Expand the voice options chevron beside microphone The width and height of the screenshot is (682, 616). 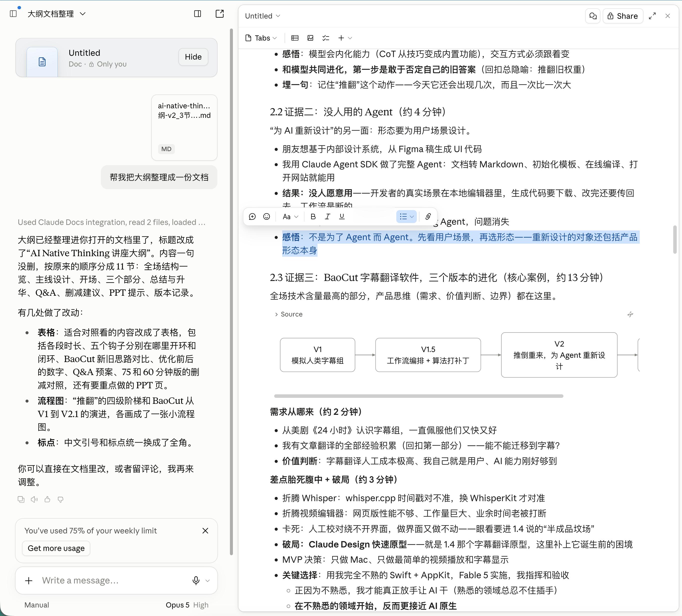tap(208, 580)
